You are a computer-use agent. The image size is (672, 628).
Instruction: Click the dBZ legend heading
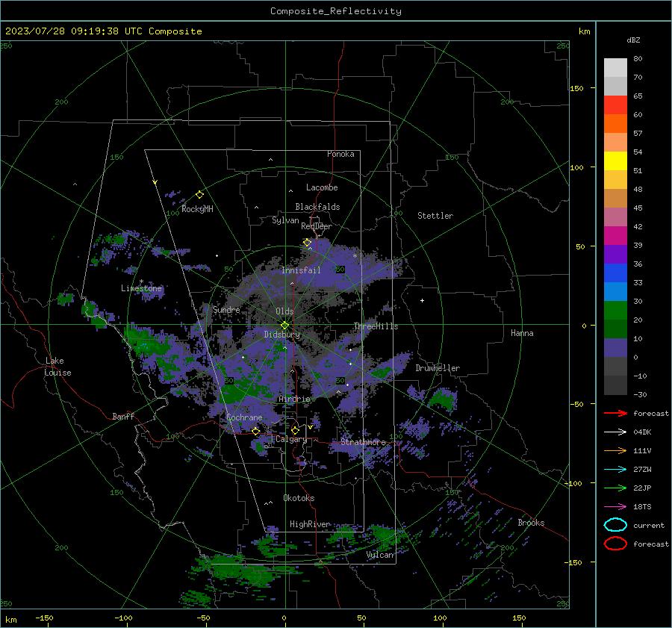633,40
